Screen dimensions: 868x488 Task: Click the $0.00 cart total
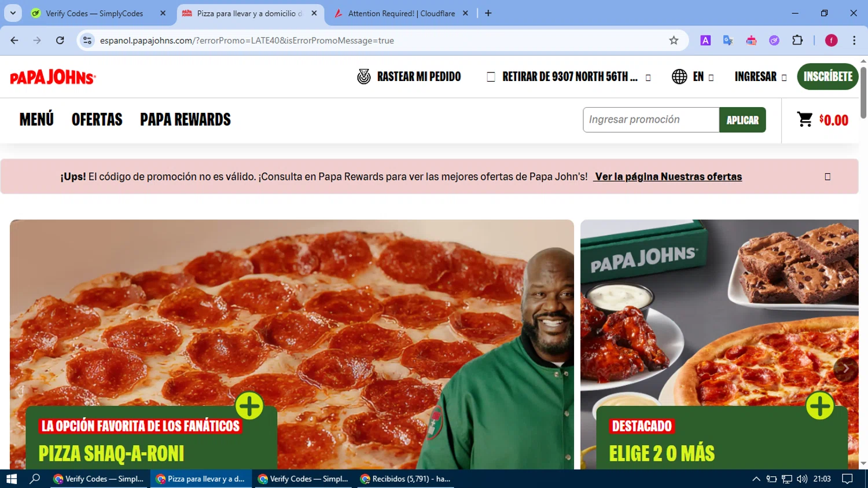tap(834, 120)
